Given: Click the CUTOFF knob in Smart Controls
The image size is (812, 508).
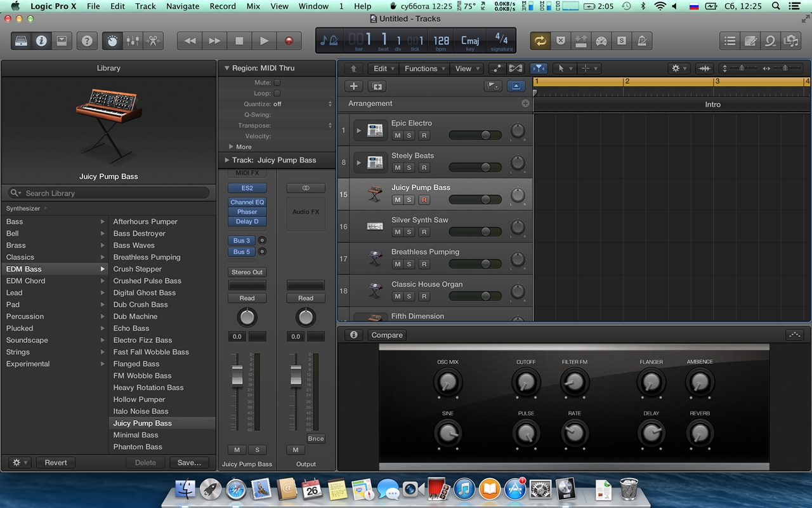Looking at the screenshot, I should point(525,382).
